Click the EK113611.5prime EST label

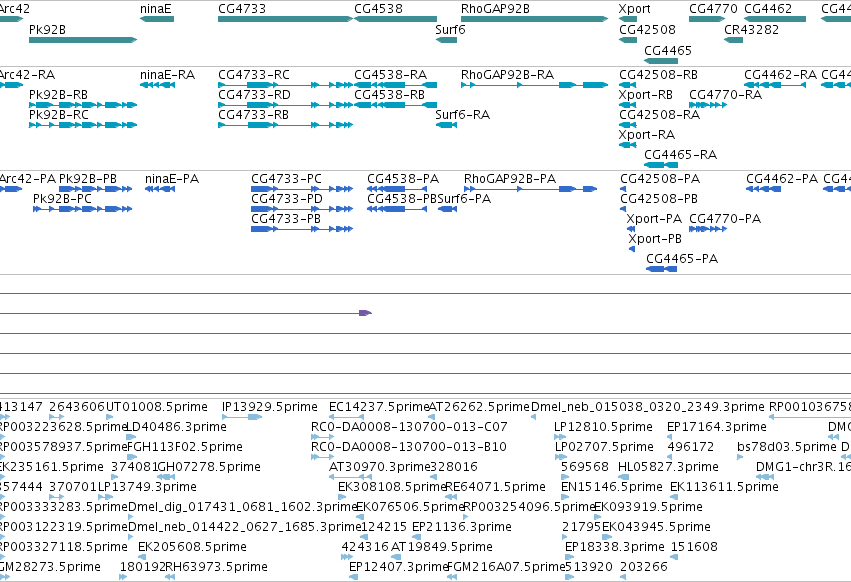pyautogui.click(x=725, y=486)
